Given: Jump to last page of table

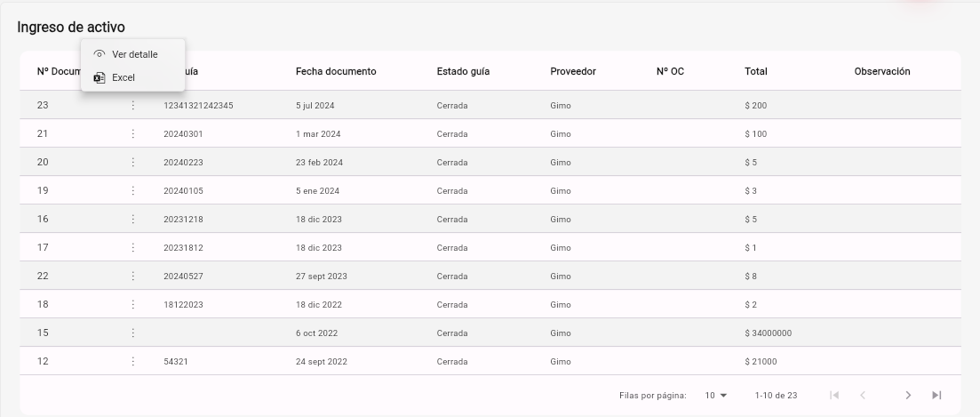Looking at the screenshot, I should pyautogui.click(x=936, y=395).
